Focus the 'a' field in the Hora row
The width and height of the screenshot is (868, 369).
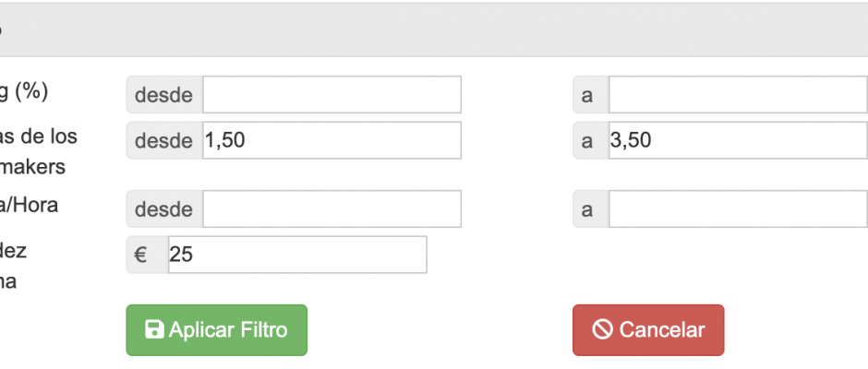click(x=738, y=209)
